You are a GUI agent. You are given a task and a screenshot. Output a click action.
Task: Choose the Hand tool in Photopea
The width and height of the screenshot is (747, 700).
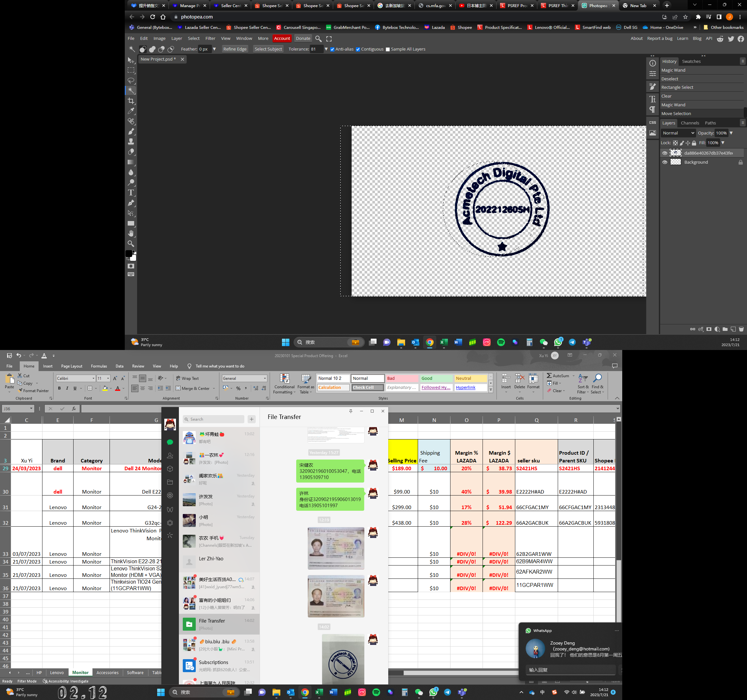131,233
